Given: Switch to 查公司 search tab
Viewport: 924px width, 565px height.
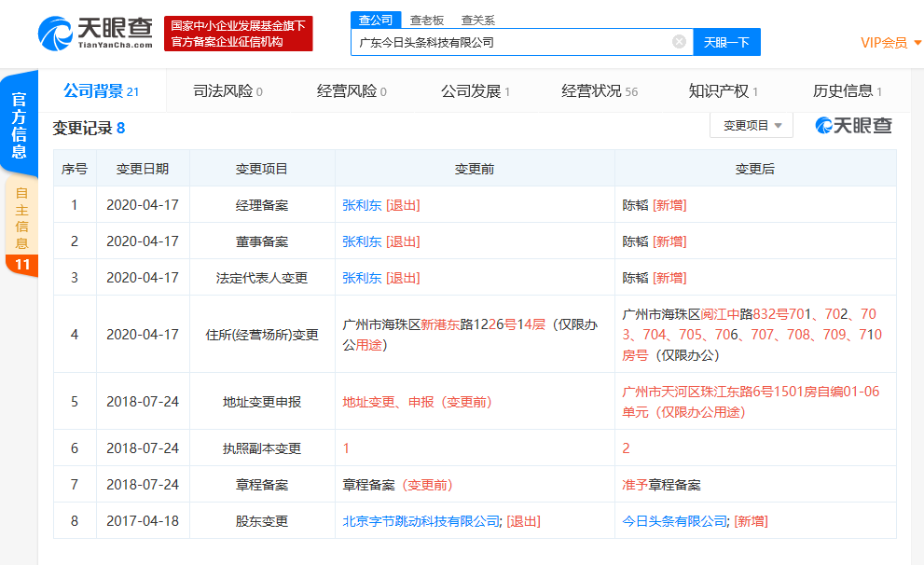Looking at the screenshot, I should 376,20.
